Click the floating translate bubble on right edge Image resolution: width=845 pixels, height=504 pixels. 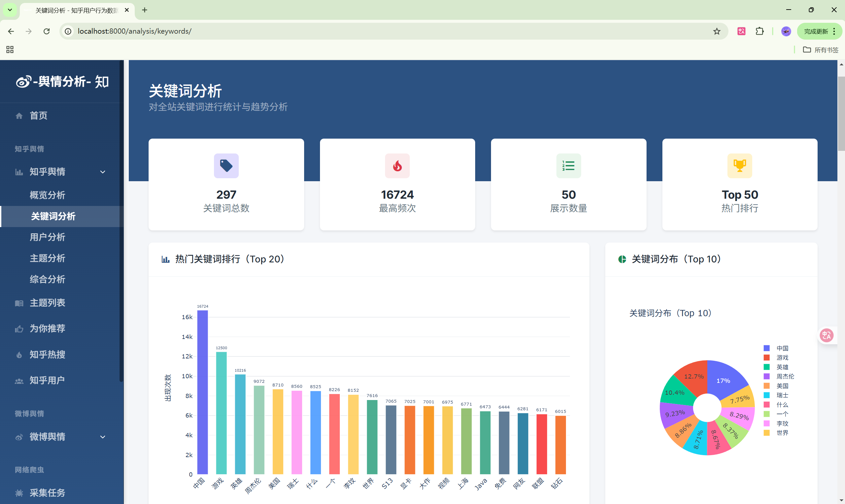pos(826,335)
